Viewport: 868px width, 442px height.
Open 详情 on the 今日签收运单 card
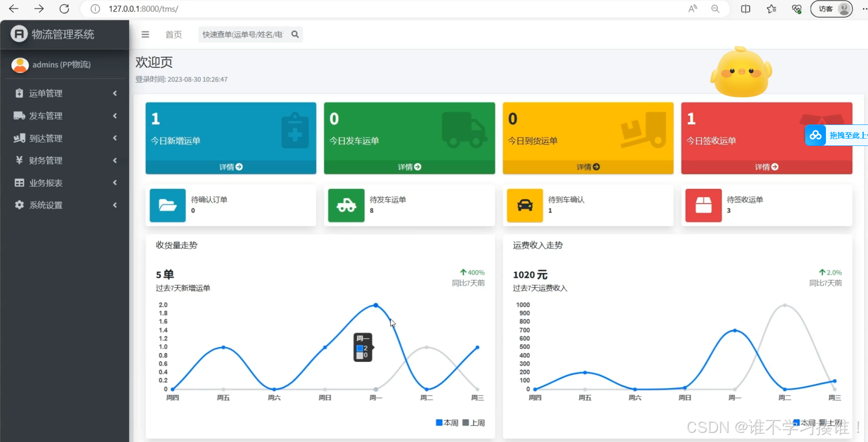point(766,167)
